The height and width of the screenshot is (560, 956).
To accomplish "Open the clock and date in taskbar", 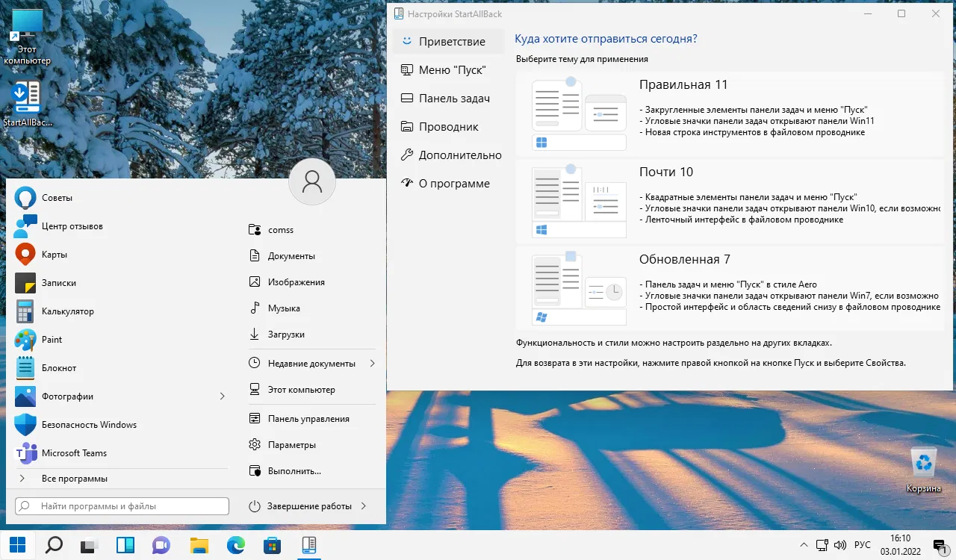I will coord(900,546).
